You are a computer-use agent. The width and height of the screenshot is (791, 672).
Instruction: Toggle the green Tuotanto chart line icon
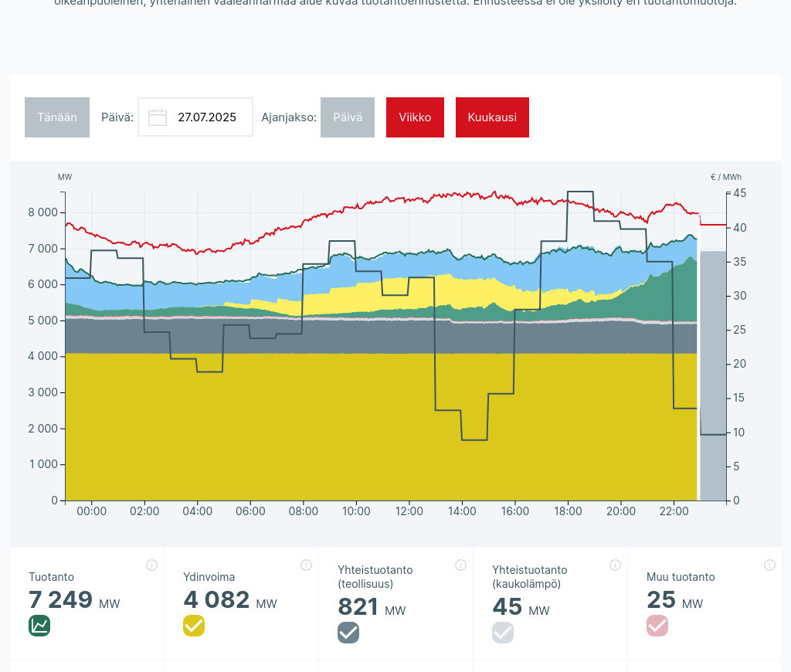39,626
